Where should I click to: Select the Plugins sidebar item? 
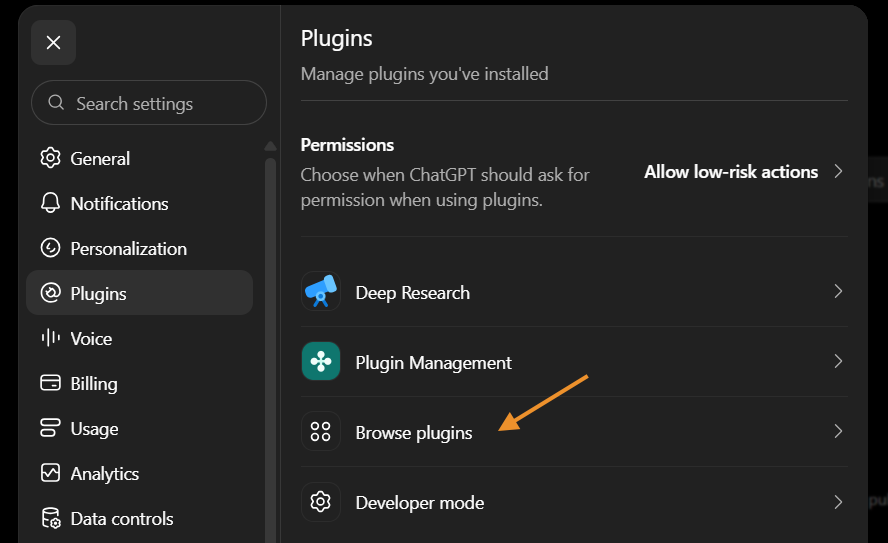(139, 293)
